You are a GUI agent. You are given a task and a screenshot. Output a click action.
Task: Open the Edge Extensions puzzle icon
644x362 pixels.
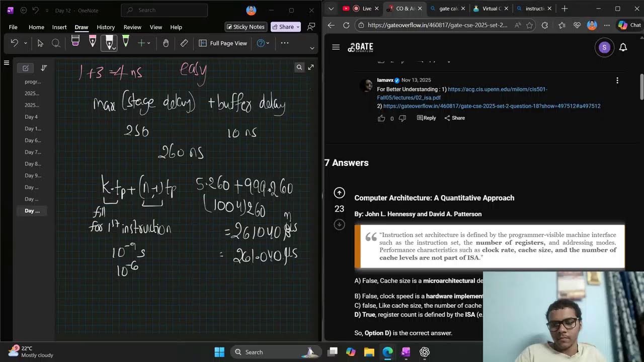[x=545, y=25]
